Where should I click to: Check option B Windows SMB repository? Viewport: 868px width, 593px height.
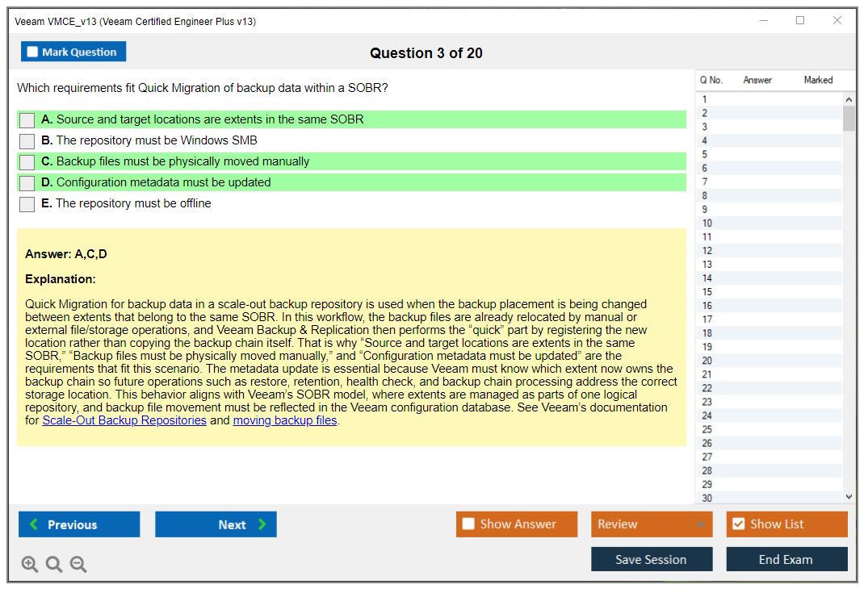tap(27, 141)
